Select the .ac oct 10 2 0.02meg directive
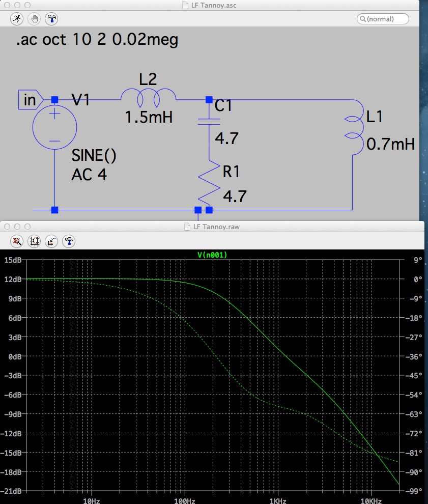Image resolution: width=428 pixels, height=504 pixels. click(x=97, y=40)
